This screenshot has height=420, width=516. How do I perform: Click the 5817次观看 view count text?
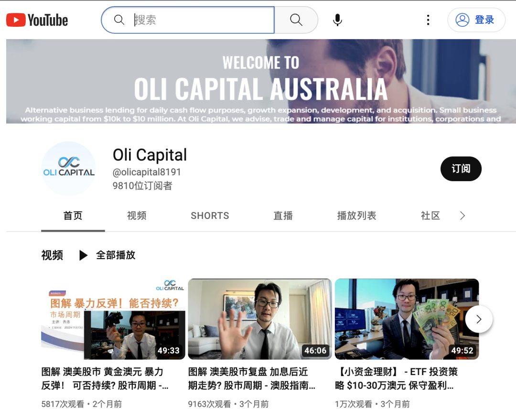coord(63,404)
